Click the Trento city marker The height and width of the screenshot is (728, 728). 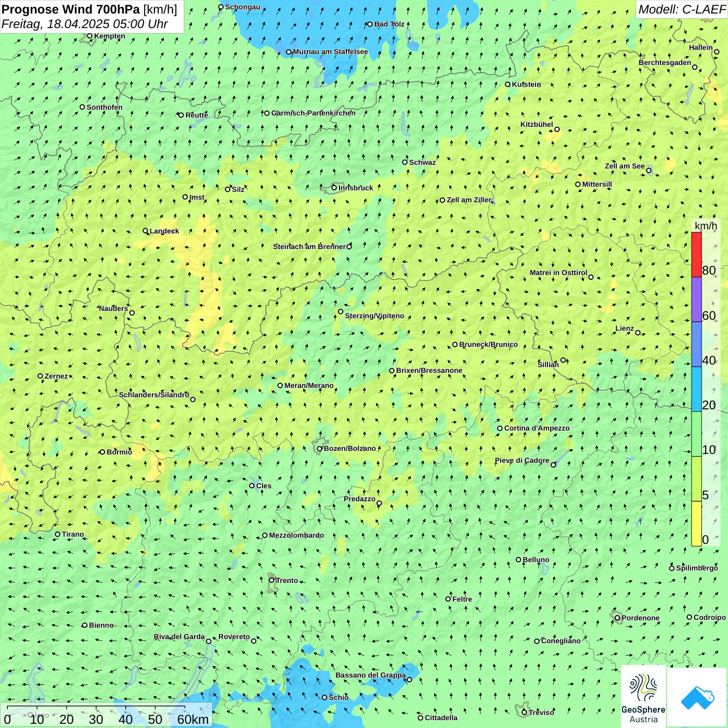271,580
